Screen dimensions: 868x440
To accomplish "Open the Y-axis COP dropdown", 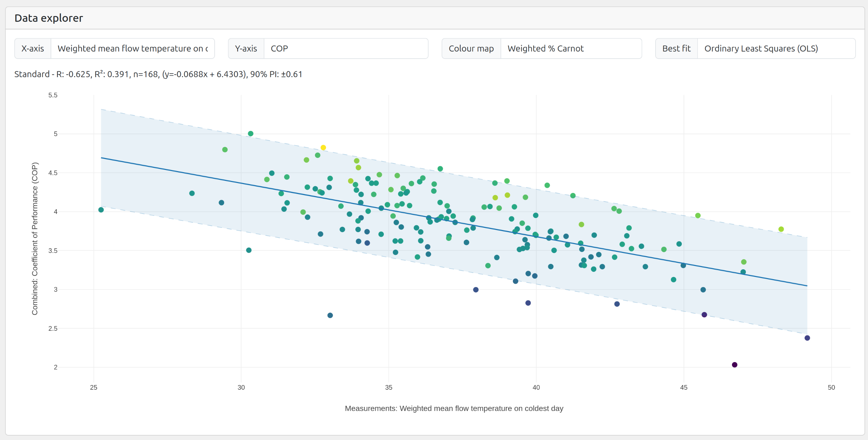I will 346,48.
